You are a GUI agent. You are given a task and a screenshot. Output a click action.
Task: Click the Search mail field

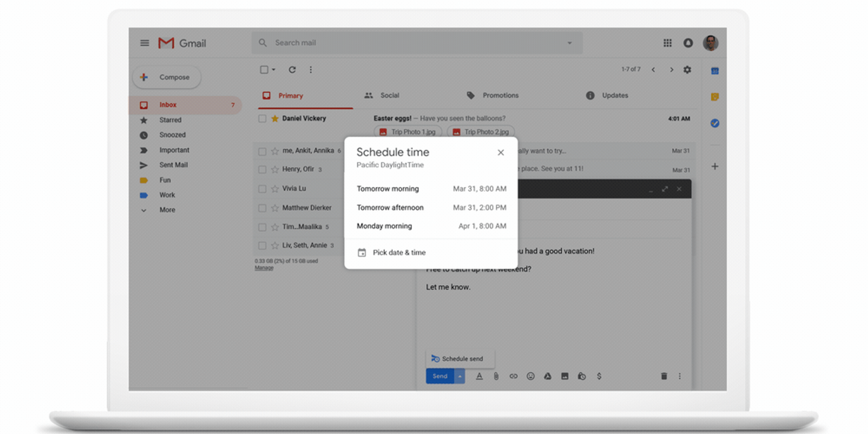tap(417, 43)
